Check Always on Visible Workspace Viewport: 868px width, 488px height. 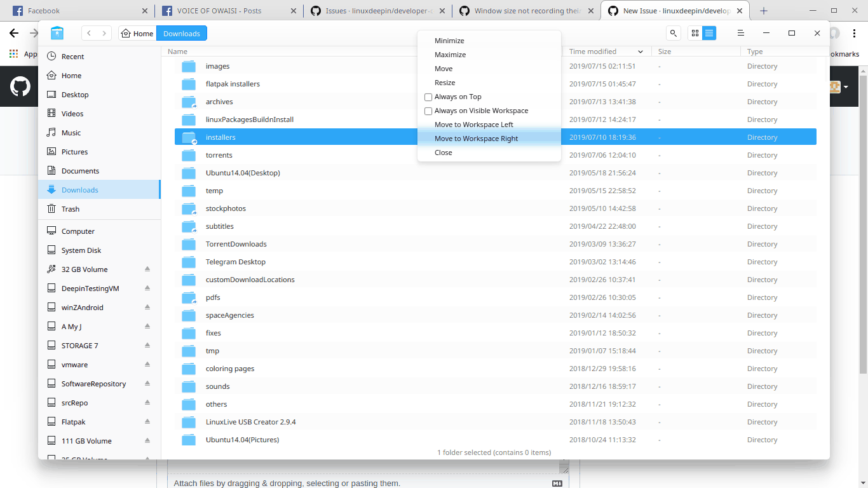click(428, 111)
